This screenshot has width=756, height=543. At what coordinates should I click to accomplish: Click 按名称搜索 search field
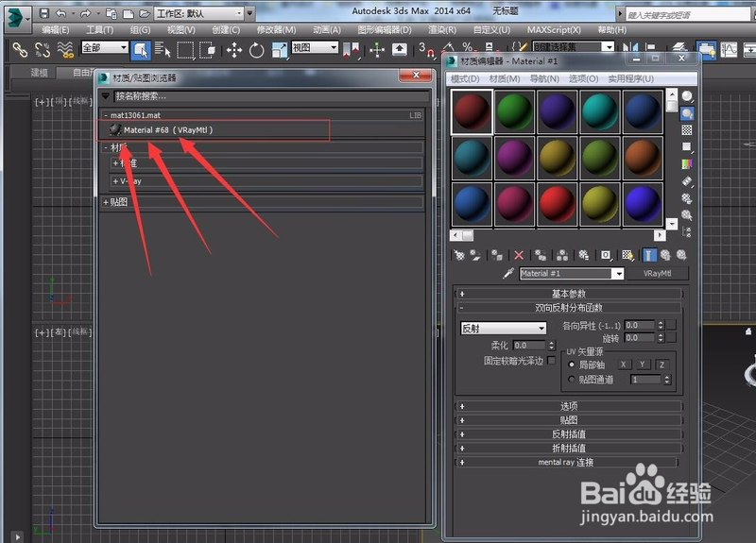(x=271, y=96)
